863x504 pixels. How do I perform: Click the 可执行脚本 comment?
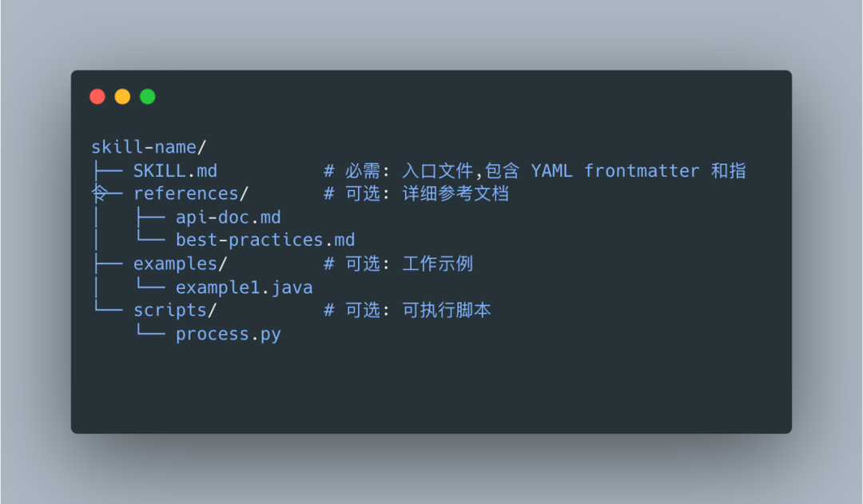[x=447, y=311]
